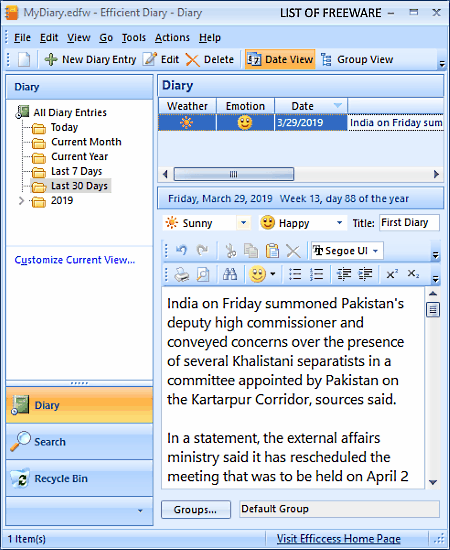Open the Actions menu
450x550 pixels.
pyautogui.click(x=172, y=38)
